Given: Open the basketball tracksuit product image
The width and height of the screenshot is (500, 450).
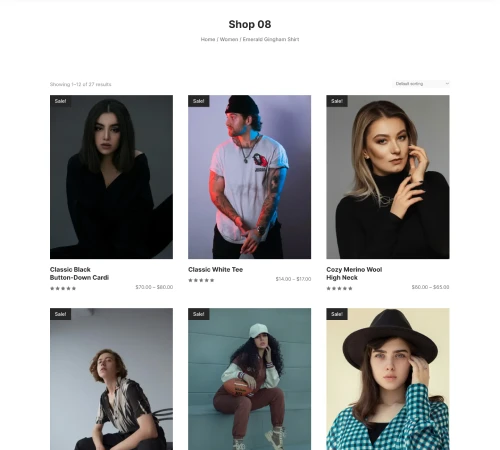Looking at the screenshot, I should tap(249, 379).
